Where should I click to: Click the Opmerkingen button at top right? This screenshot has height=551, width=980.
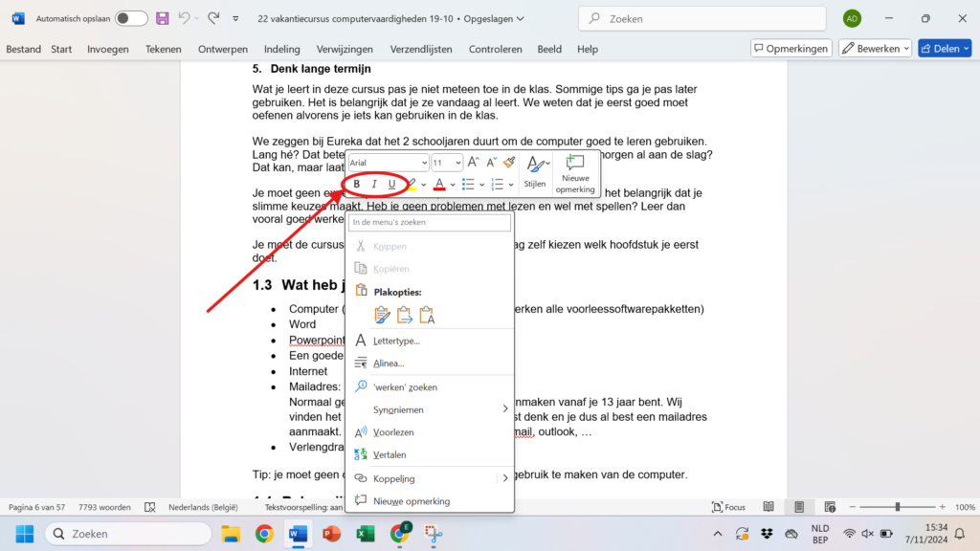tap(790, 49)
